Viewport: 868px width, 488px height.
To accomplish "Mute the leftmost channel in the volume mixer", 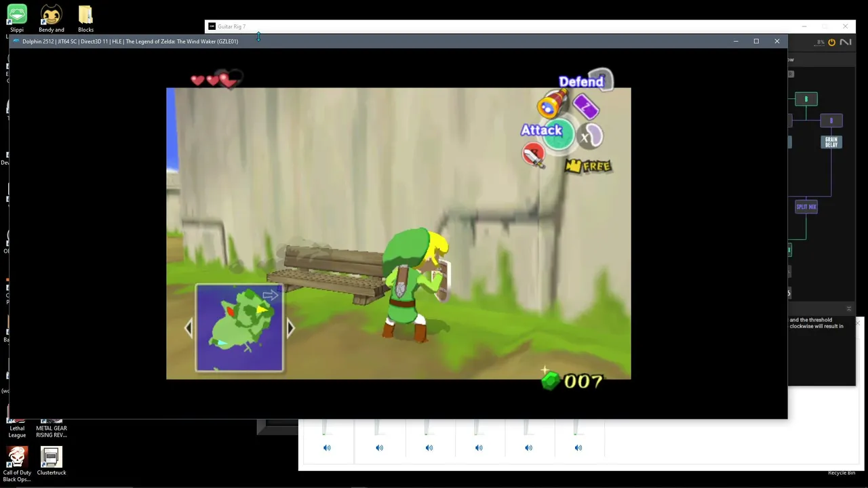I will pyautogui.click(x=327, y=447).
